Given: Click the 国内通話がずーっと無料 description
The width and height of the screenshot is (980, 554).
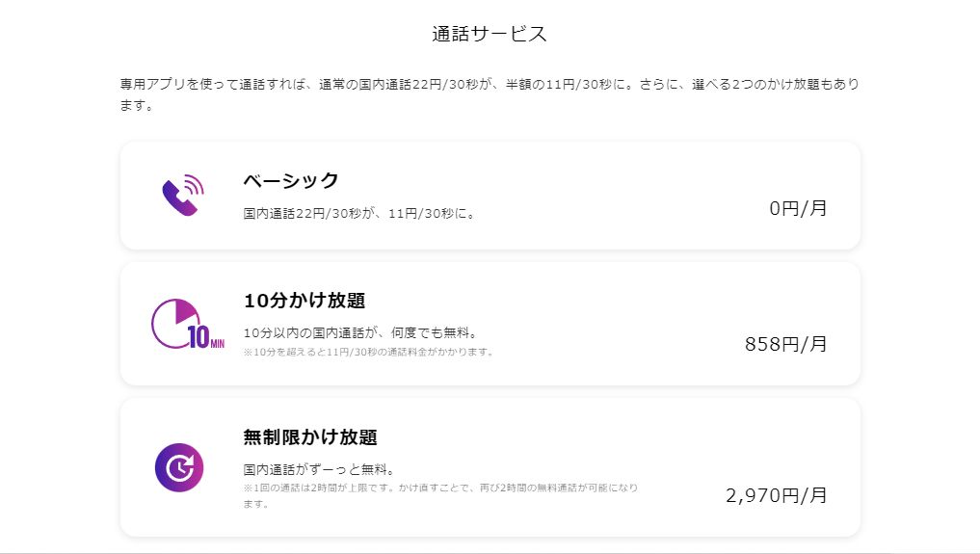Looking at the screenshot, I should click(320, 470).
